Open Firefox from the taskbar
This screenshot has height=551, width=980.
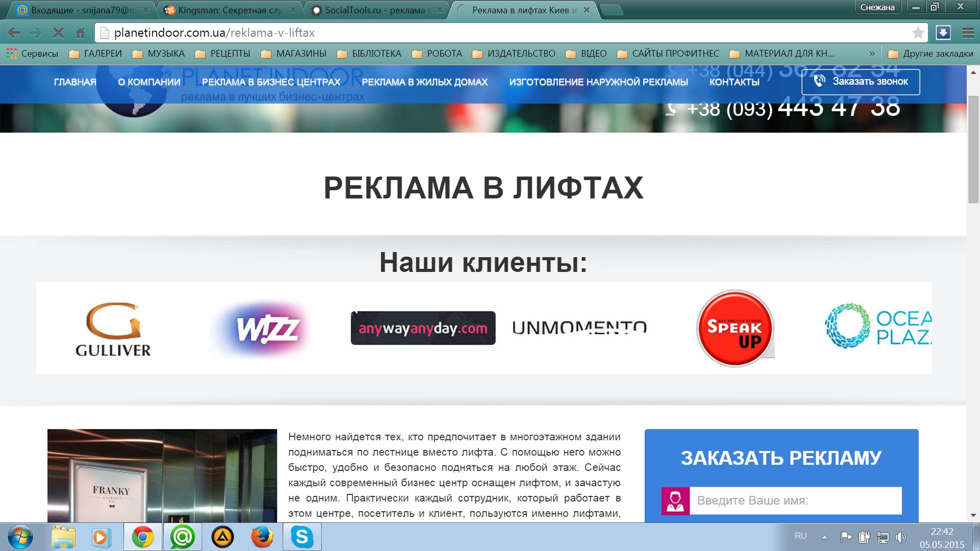click(x=262, y=537)
